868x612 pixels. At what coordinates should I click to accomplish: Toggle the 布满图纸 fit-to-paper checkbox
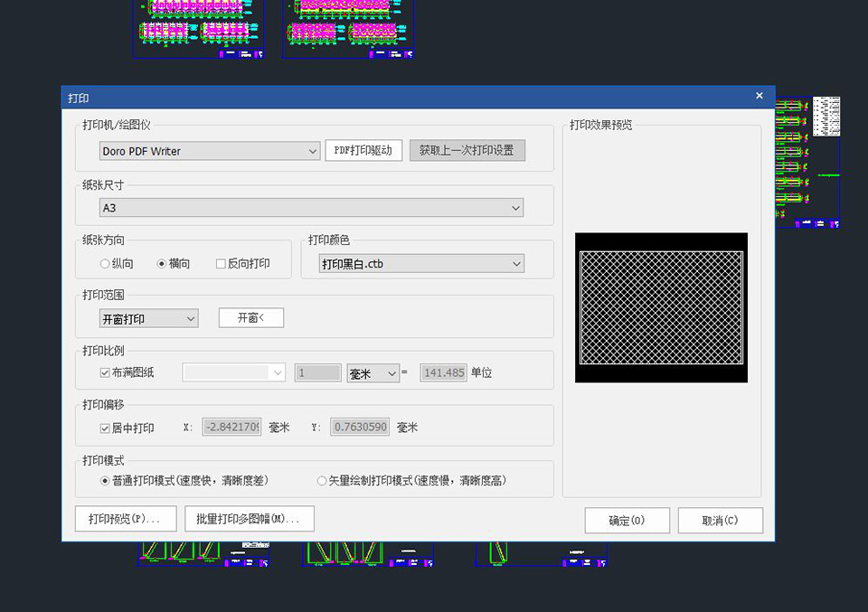(x=105, y=372)
